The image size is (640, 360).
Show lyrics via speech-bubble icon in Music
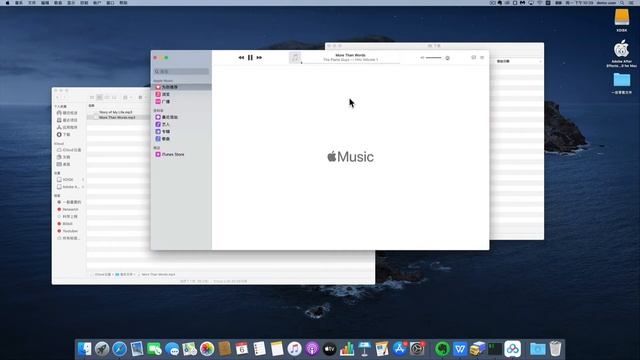pos(473,58)
